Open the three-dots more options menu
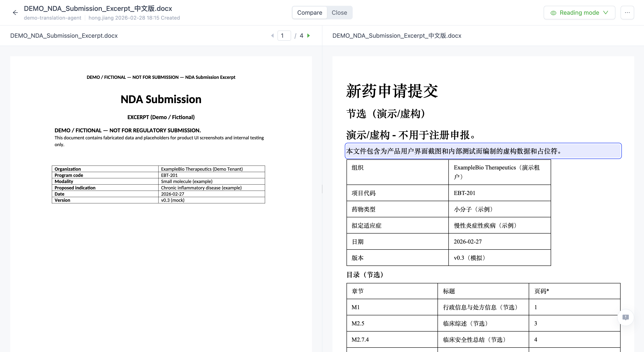This screenshot has height=352, width=644. pyautogui.click(x=627, y=13)
